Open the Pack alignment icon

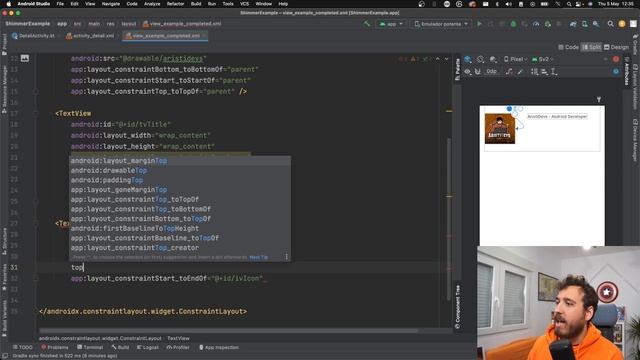point(534,71)
